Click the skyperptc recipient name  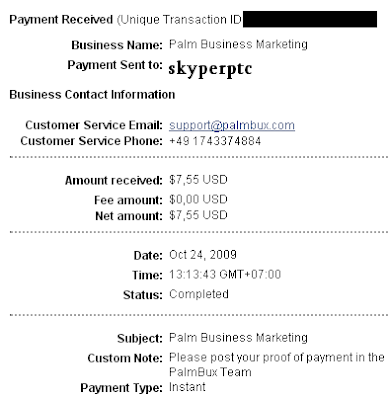pos(210,69)
